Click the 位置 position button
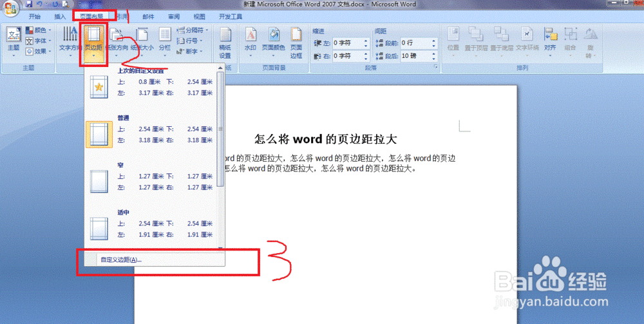This screenshot has width=644, height=324. point(453,42)
